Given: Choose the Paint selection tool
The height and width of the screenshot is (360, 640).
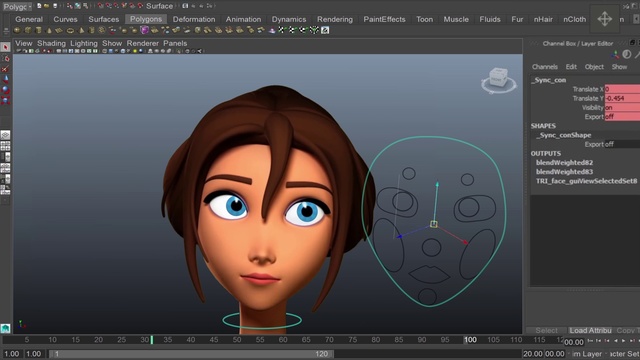Looking at the screenshot, I should (5, 69).
